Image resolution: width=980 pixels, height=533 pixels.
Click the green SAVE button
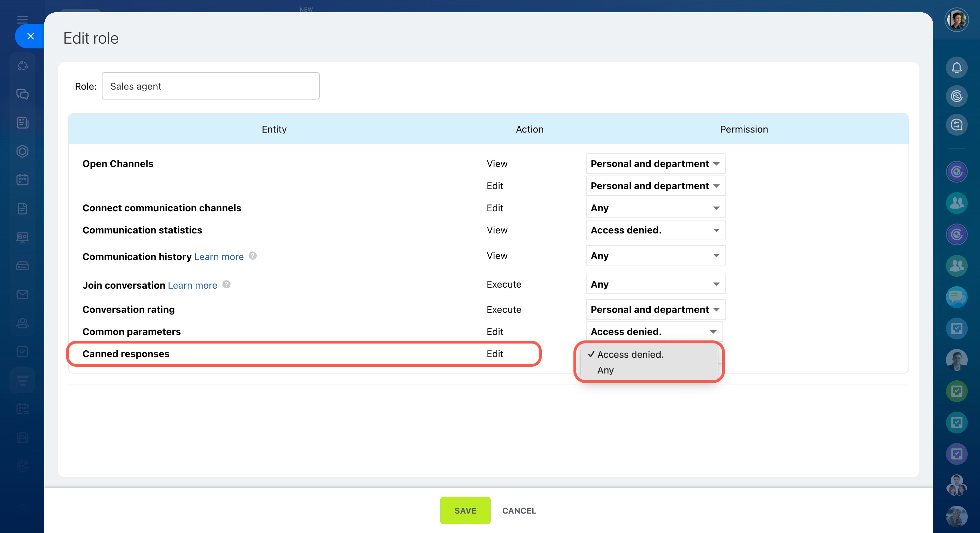click(465, 510)
